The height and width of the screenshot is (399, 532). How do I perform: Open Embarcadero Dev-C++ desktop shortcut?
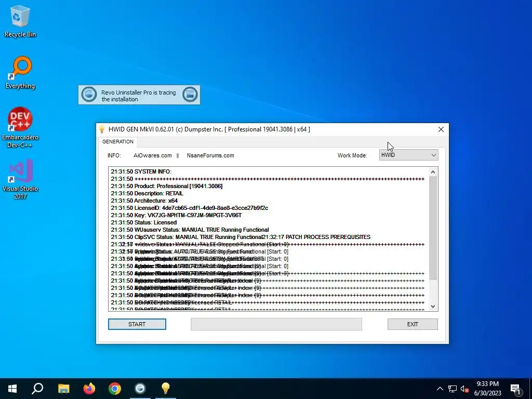coord(20,128)
